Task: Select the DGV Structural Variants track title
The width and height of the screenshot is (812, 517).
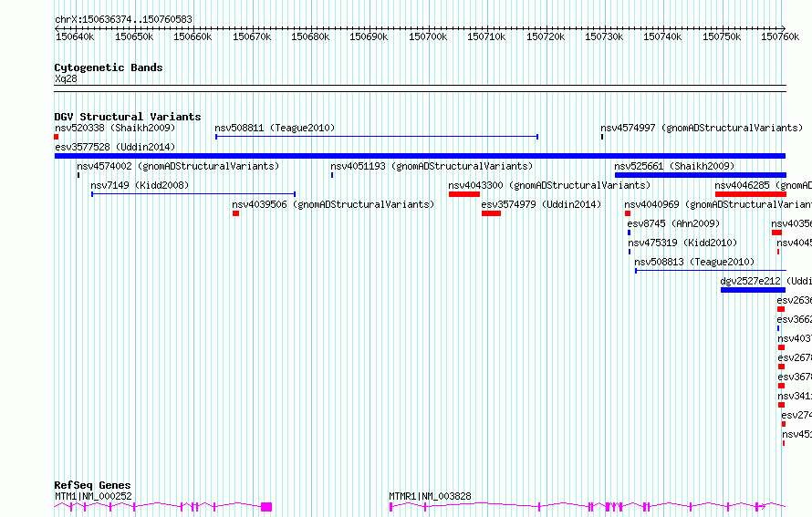Action: [x=128, y=117]
